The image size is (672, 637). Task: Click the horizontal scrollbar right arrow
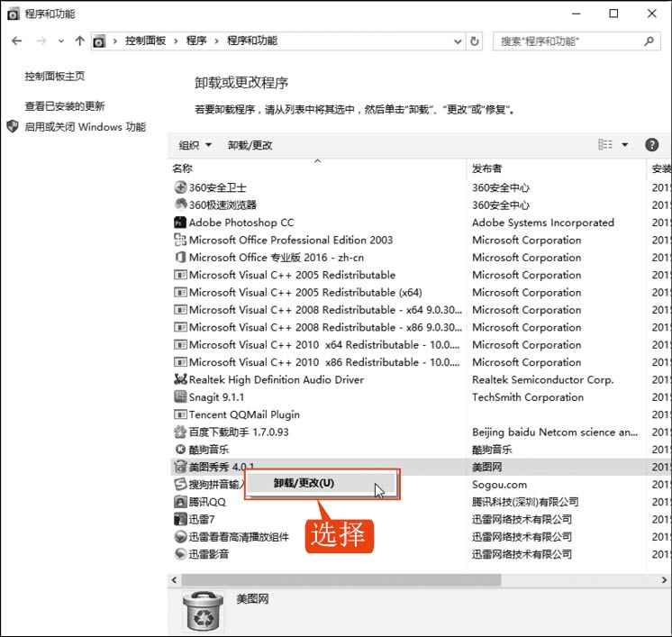(x=664, y=580)
